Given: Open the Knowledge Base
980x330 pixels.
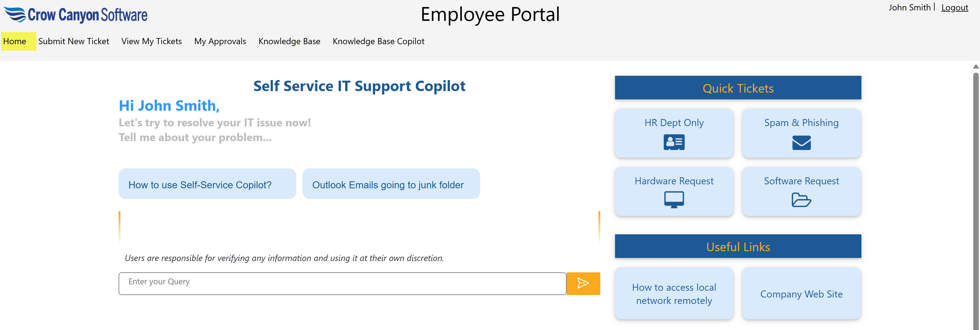Looking at the screenshot, I should point(289,41).
